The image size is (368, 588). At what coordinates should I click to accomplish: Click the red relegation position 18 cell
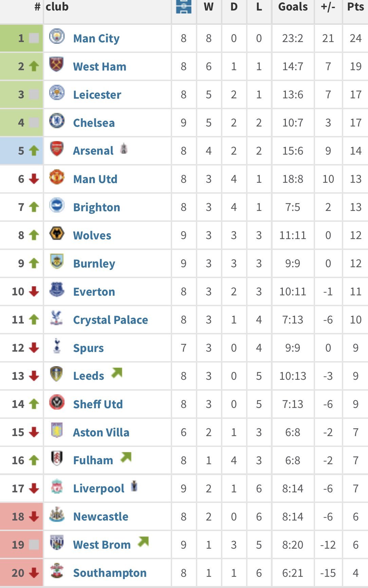pos(21,516)
